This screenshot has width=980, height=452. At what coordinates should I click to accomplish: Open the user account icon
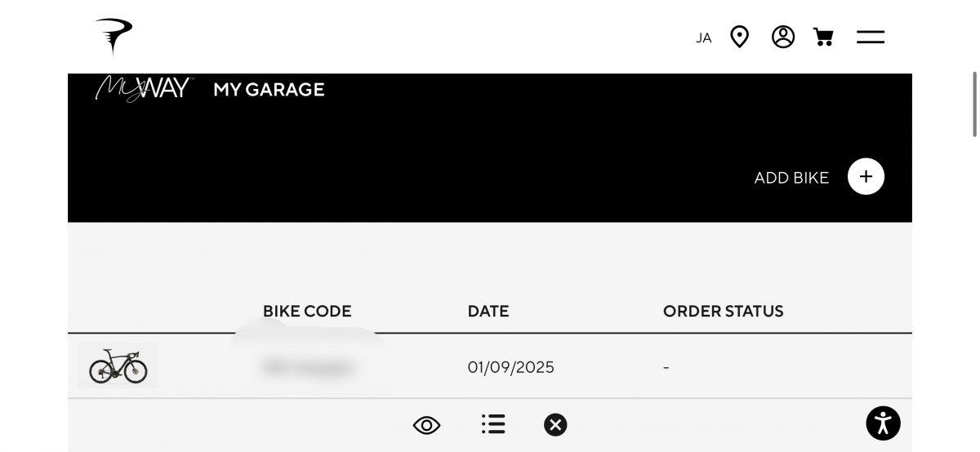click(783, 37)
